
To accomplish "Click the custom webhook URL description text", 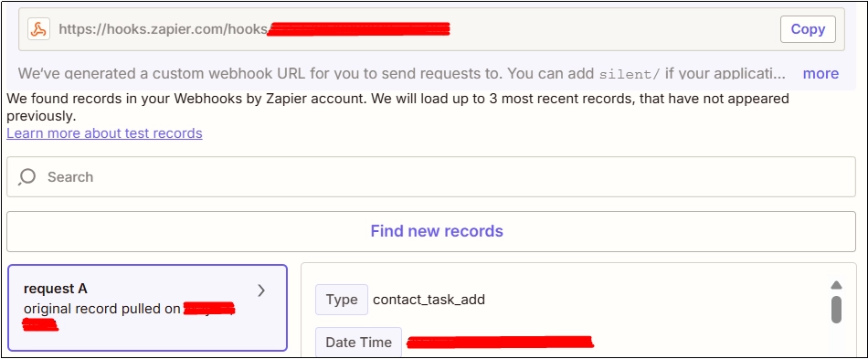I will click(x=401, y=74).
